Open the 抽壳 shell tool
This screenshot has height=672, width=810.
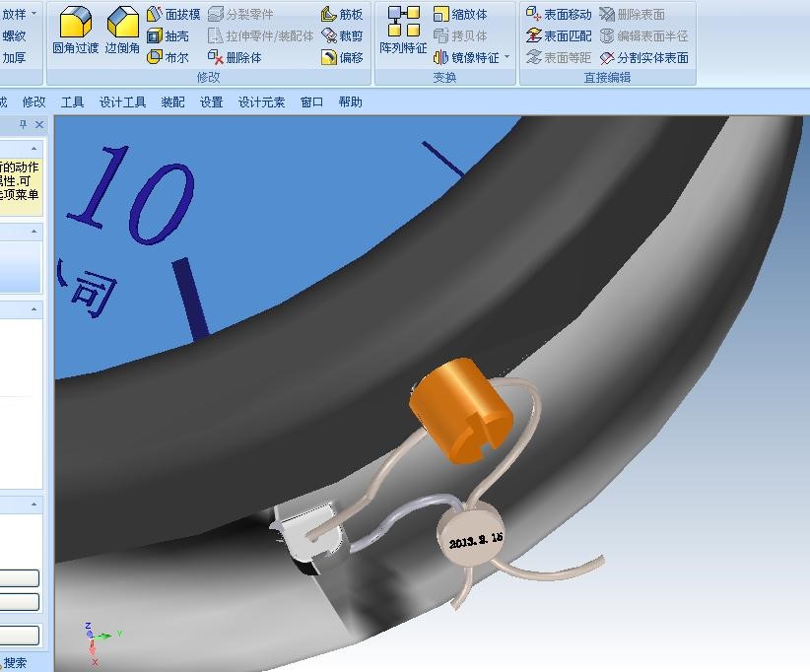click(x=168, y=36)
